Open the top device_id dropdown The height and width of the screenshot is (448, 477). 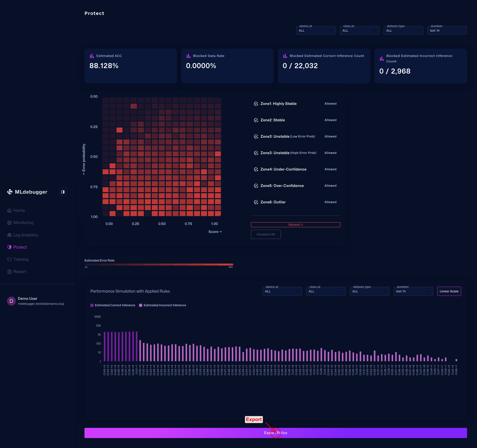[x=316, y=31]
